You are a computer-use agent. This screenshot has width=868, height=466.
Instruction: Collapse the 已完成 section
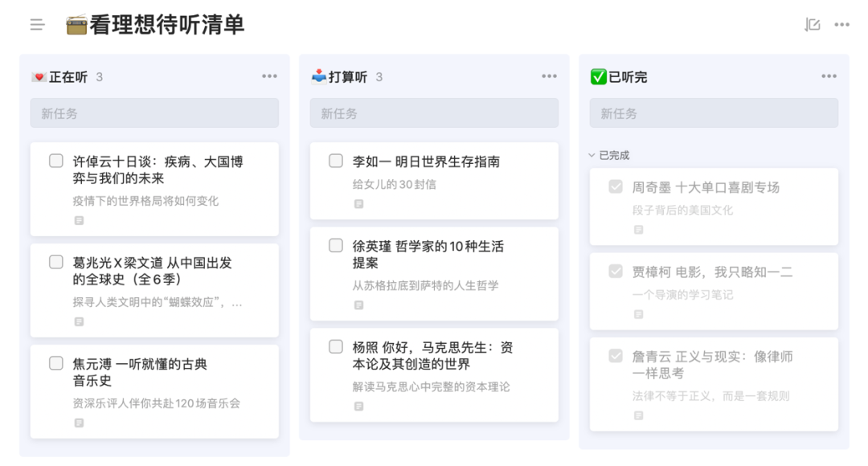click(592, 155)
